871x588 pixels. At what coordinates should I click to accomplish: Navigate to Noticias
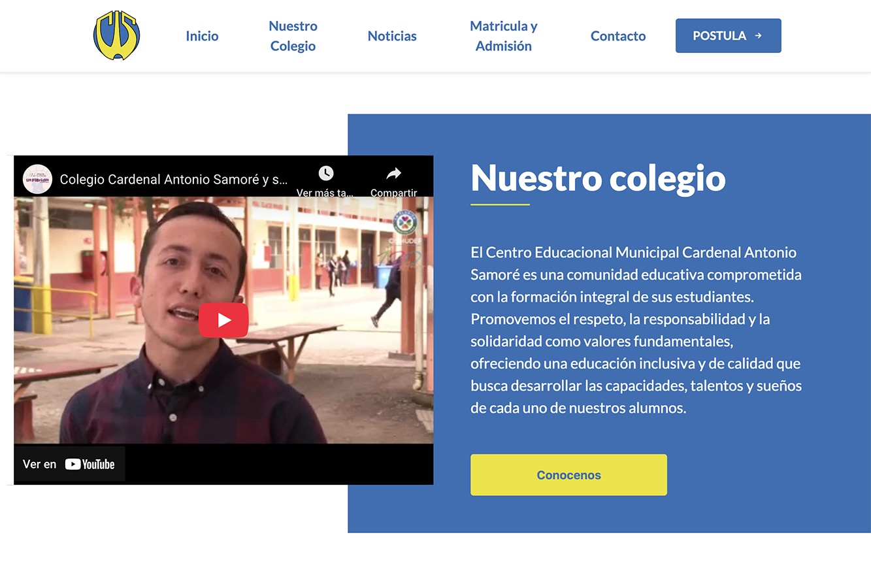(x=392, y=36)
